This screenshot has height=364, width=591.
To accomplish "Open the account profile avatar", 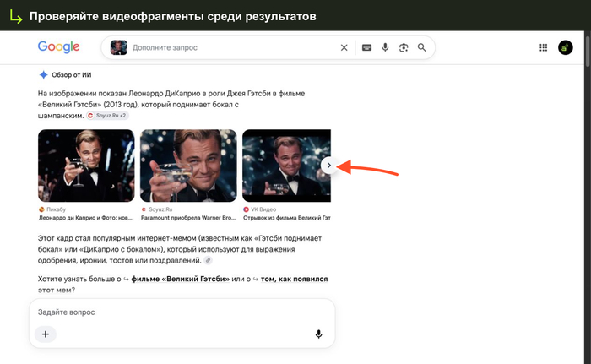I will 566,47.
